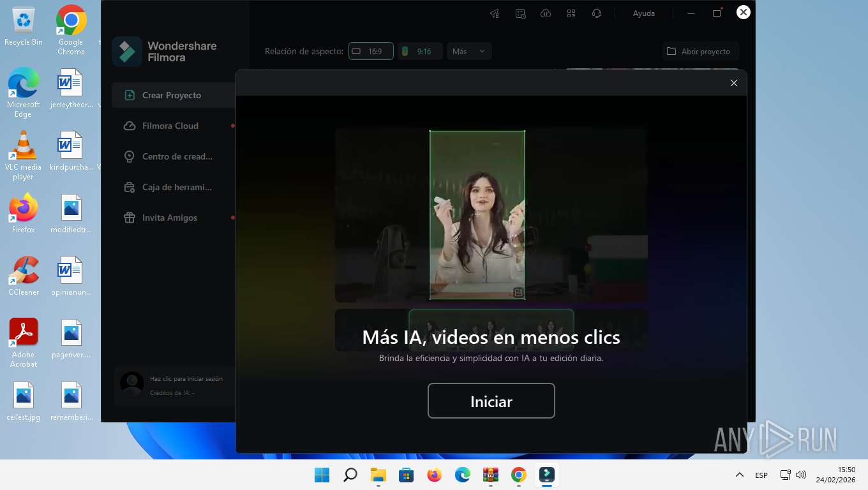The height and width of the screenshot is (490, 868).
Task: Select the rememberi image file
Action: click(x=71, y=401)
